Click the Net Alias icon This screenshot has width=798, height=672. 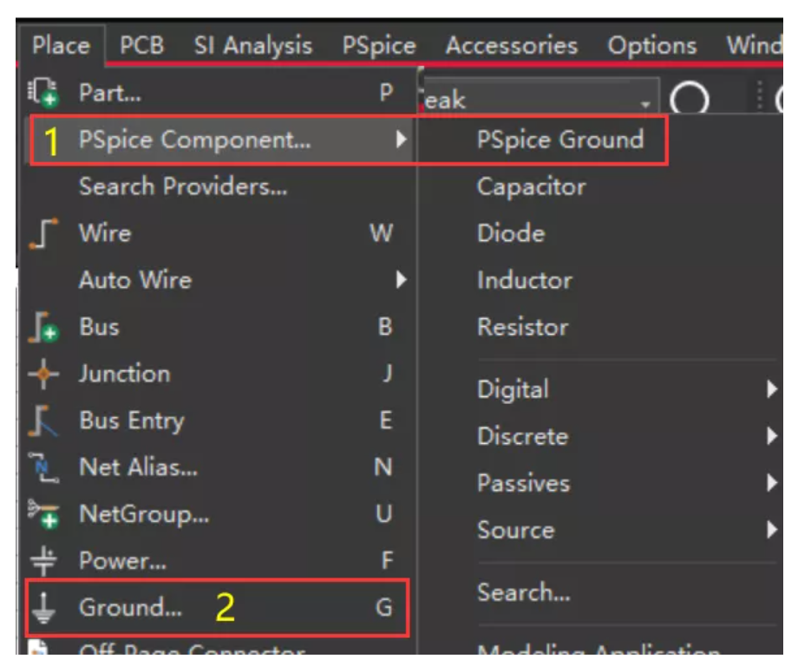43,468
